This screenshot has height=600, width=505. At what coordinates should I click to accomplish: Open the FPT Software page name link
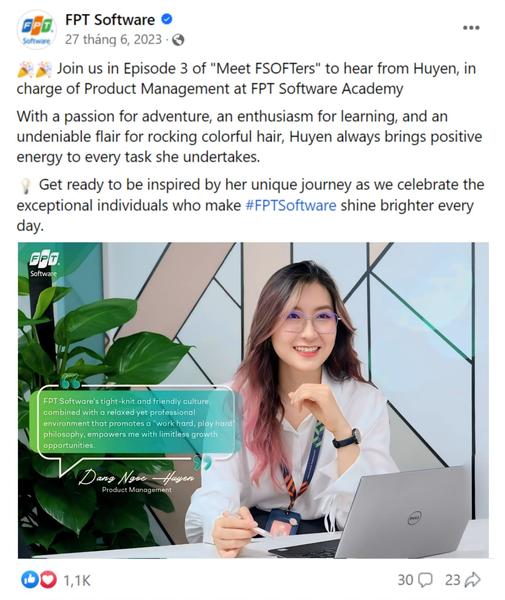110,20
